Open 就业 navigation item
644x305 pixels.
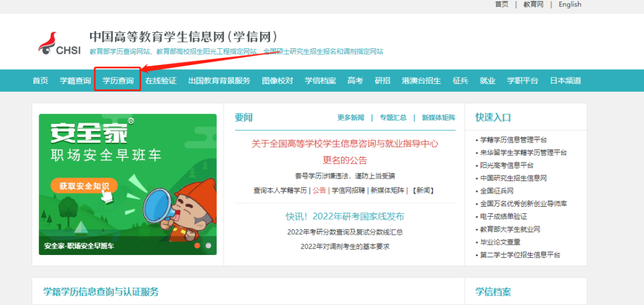(x=488, y=80)
